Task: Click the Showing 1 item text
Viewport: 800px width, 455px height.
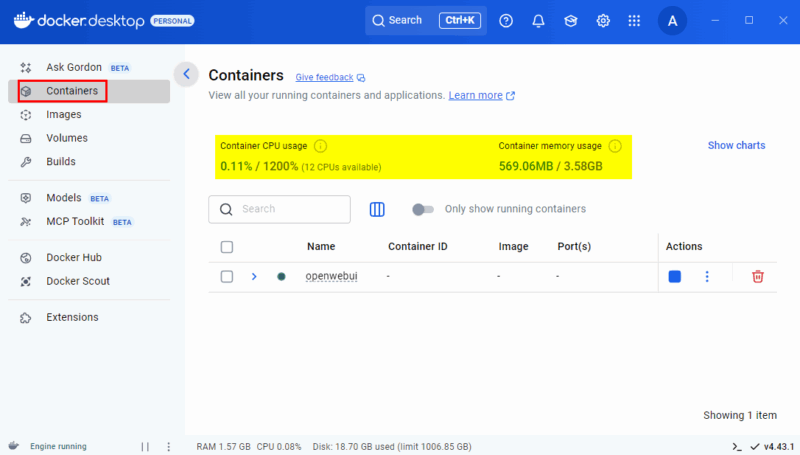Action: coord(740,415)
